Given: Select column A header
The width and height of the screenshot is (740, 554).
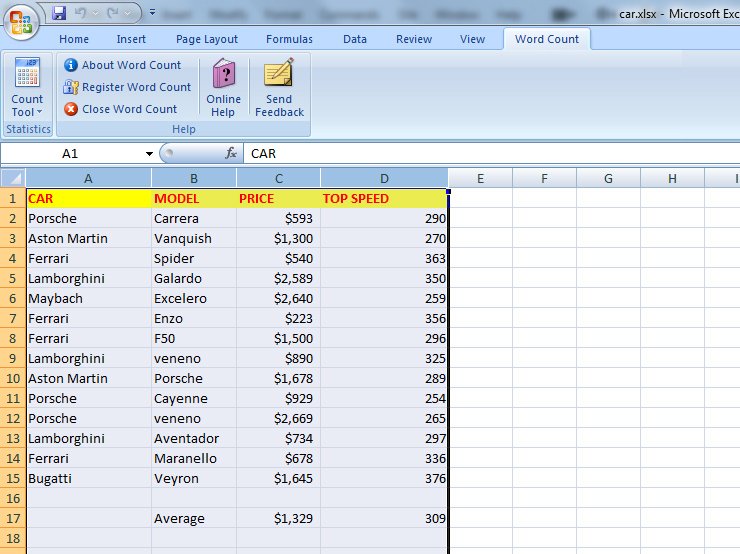Looking at the screenshot, I should [88, 178].
